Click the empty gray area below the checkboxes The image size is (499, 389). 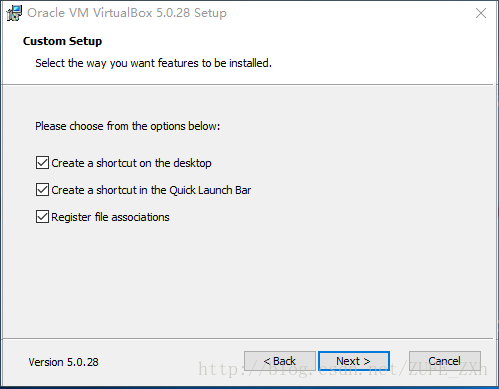[x=247, y=280]
